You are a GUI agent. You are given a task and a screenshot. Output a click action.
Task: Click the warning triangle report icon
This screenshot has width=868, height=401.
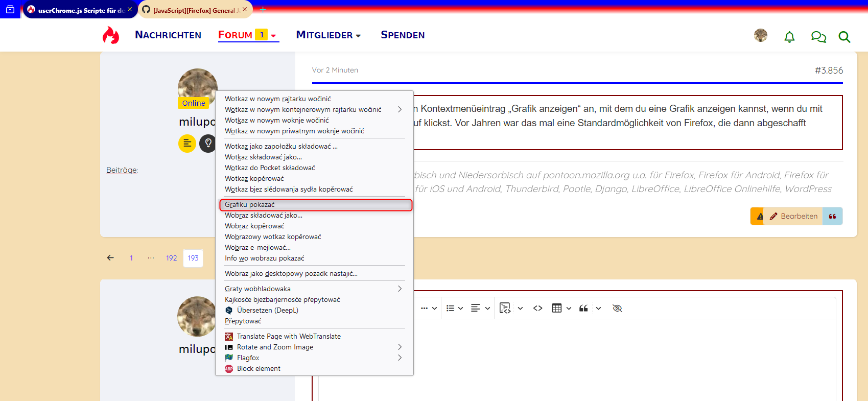tap(759, 216)
